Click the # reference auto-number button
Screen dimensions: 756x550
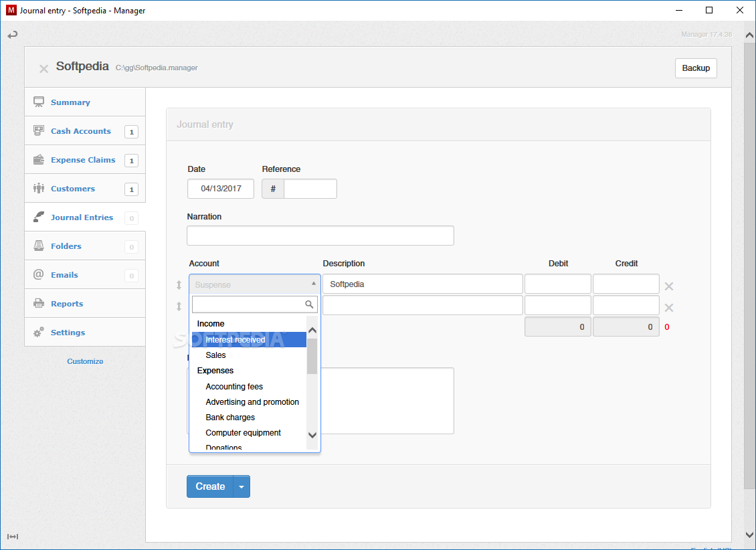coord(273,189)
